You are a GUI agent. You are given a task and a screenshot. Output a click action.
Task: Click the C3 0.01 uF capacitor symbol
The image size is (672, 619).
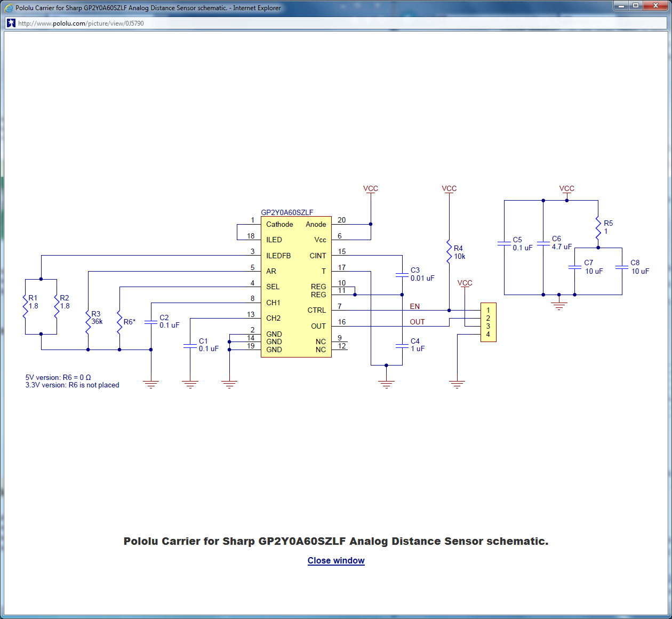tap(402, 275)
